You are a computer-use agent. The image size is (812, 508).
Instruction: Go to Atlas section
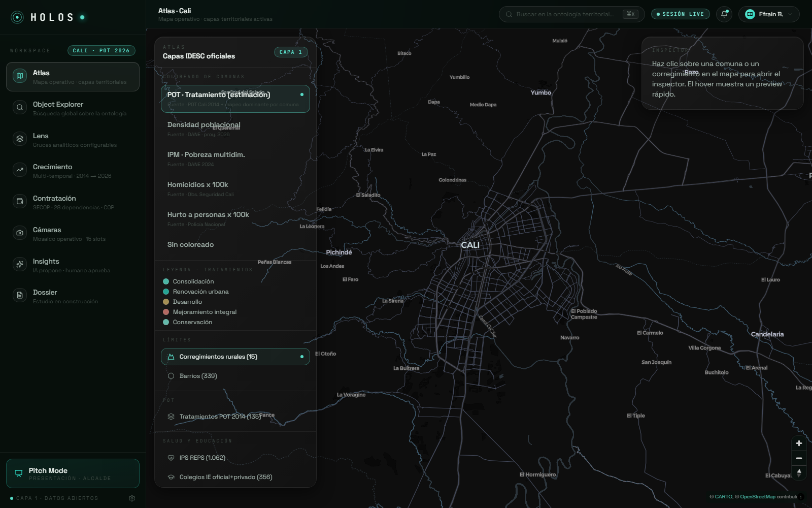pyautogui.click(x=73, y=77)
